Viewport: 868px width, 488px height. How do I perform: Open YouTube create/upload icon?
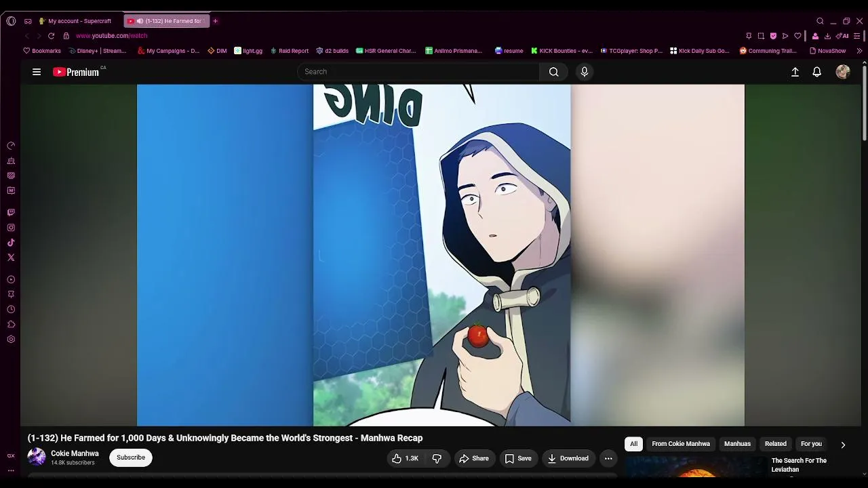(x=795, y=72)
